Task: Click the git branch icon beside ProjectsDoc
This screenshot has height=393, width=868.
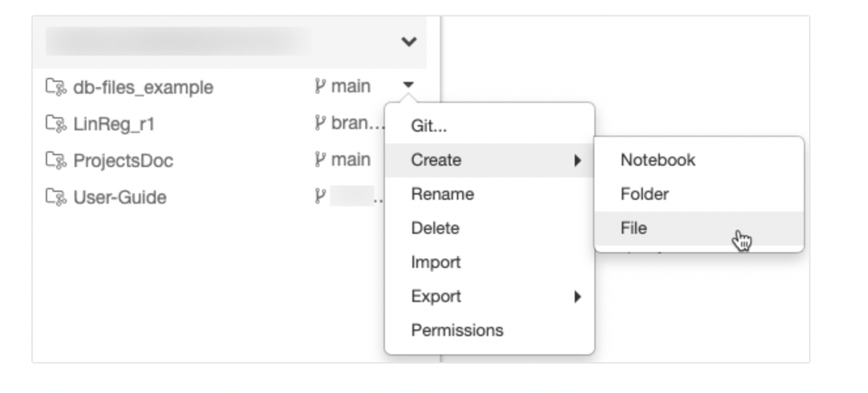Action: (x=320, y=160)
